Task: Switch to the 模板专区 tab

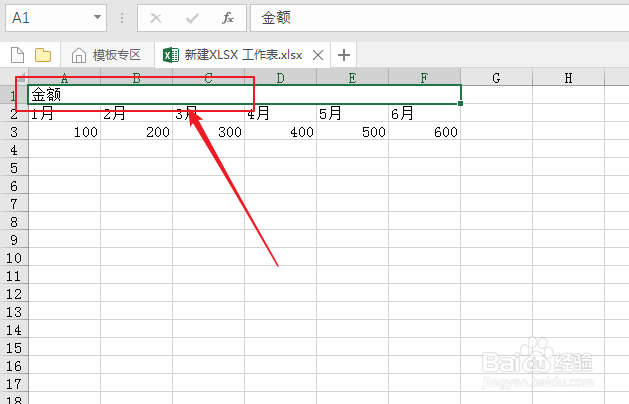Action: click(x=107, y=55)
